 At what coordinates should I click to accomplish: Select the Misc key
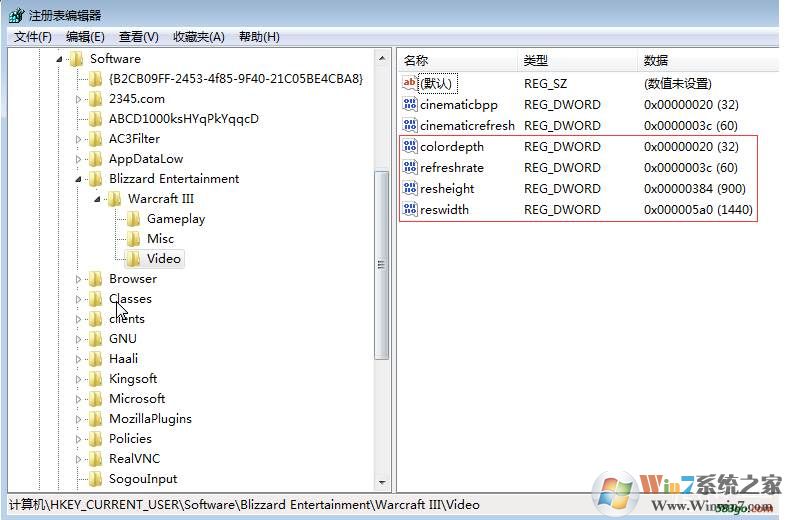pos(161,239)
